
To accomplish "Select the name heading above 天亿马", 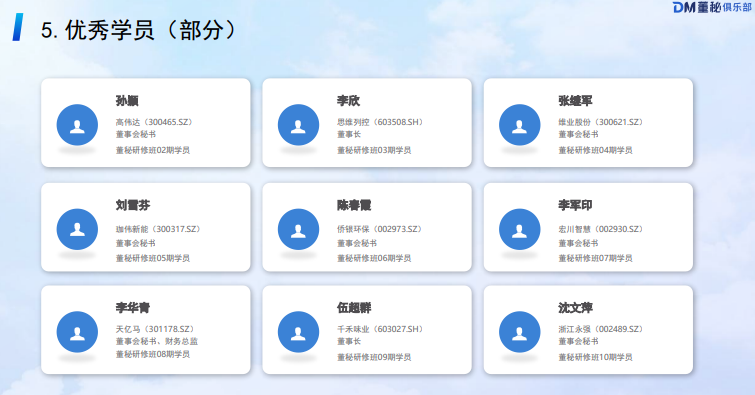I will [x=132, y=308].
